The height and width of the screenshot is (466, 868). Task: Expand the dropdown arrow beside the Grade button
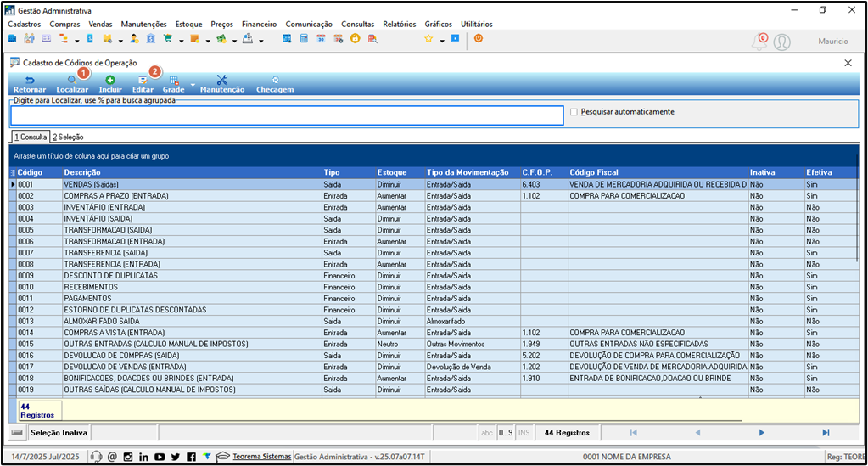coord(193,85)
